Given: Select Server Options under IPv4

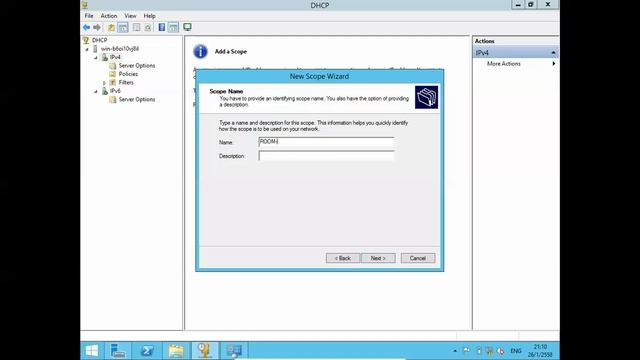Looking at the screenshot, I should pyautogui.click(x=137, y=66).
